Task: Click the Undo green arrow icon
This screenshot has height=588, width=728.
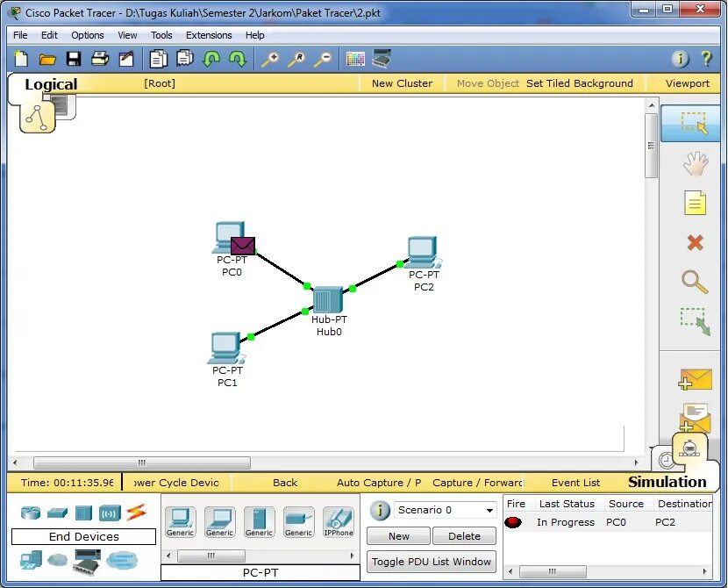Action: click(x=211, y=59)
